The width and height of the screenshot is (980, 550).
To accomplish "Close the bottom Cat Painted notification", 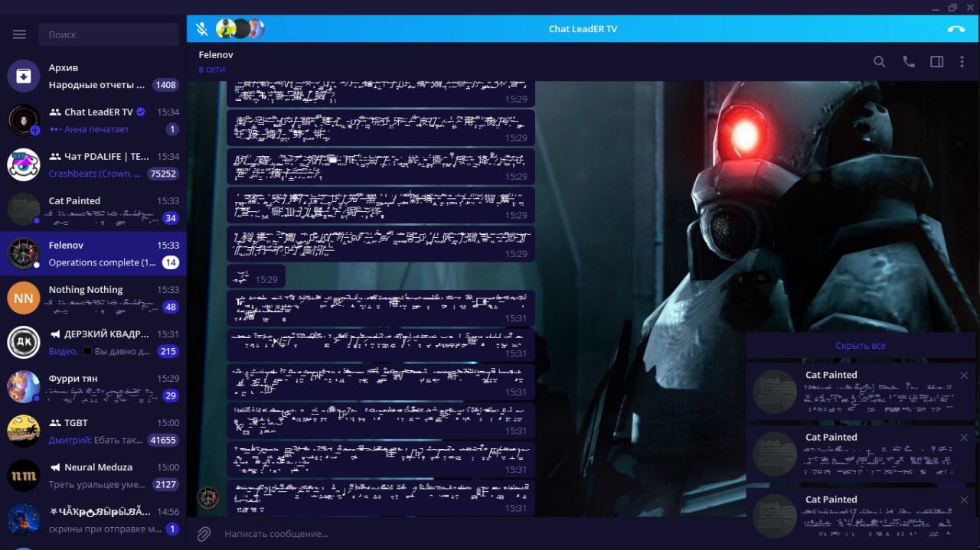I will coord(964,500).
